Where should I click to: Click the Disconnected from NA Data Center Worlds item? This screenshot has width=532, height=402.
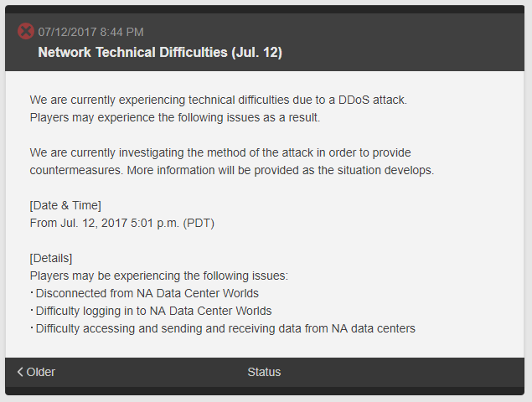147,293
